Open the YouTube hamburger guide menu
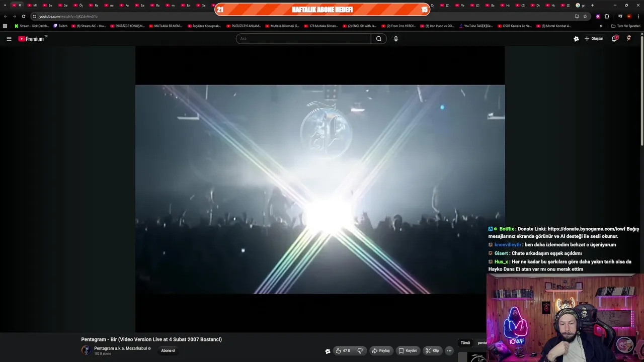 tap(9, 39)
